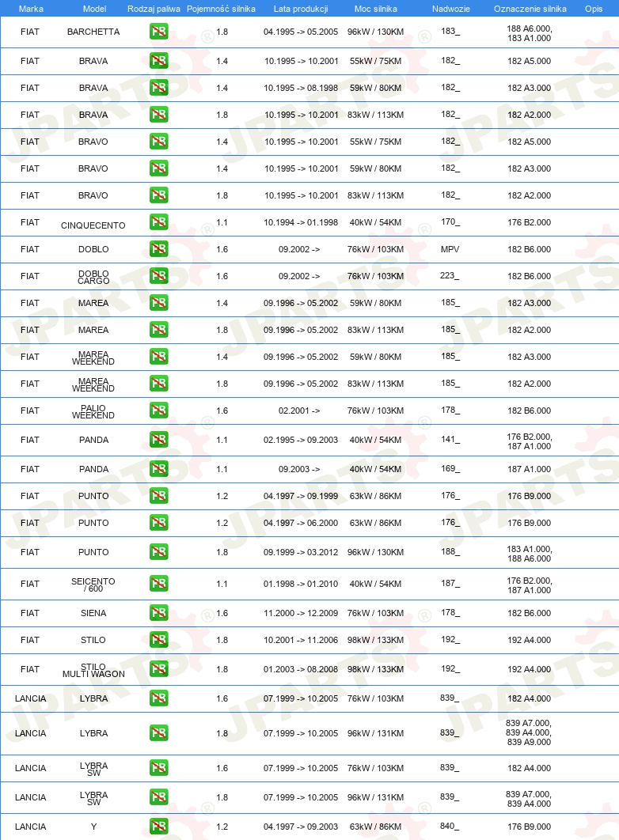
Task: Click body code 170_ in CINQUECENTO row
Action: [450, 221]
